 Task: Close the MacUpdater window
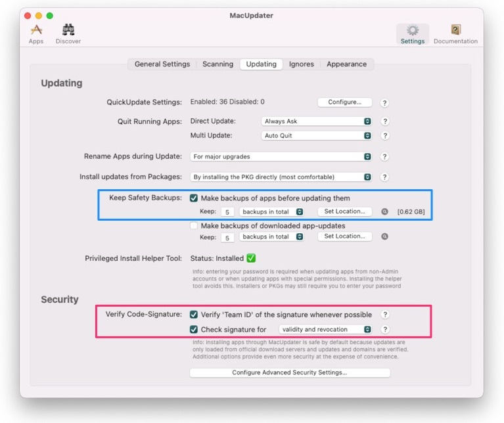pos(28,16)
